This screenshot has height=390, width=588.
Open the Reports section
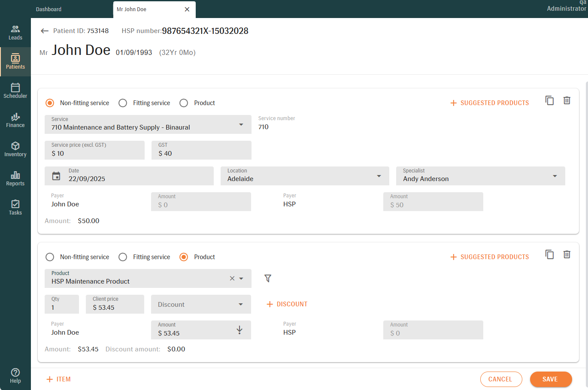click(15, 178)
